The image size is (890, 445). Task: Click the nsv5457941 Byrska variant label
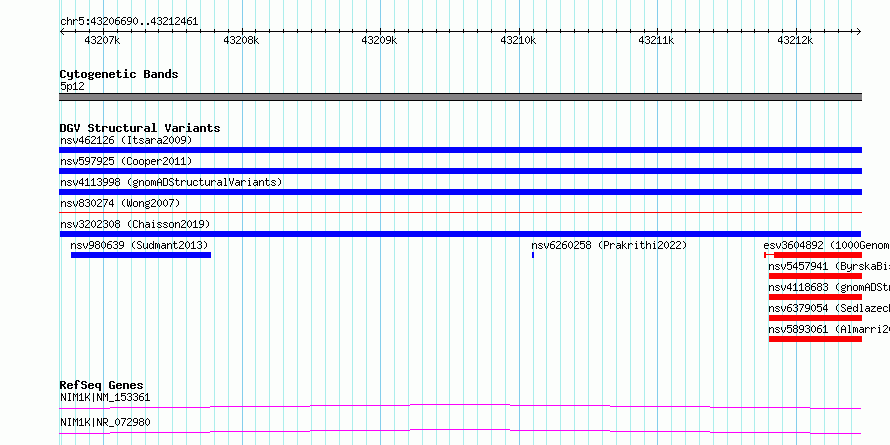pos(829,266)
